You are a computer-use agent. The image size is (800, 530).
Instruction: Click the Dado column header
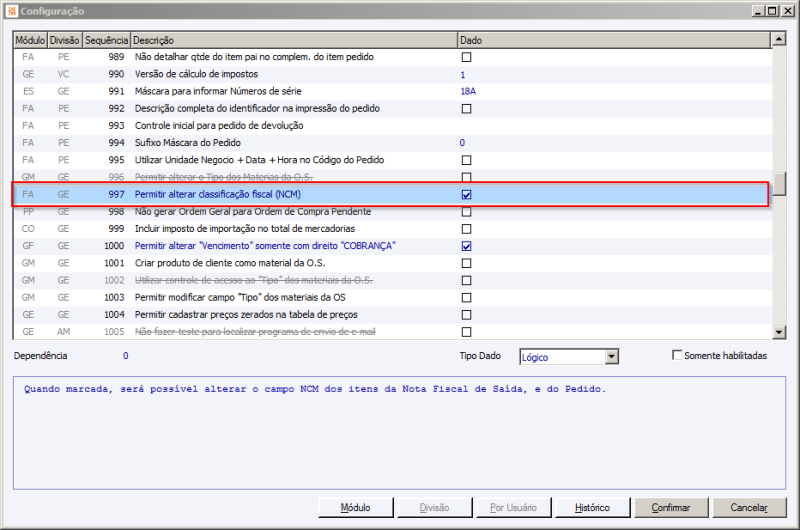click(x=613, y=40)
